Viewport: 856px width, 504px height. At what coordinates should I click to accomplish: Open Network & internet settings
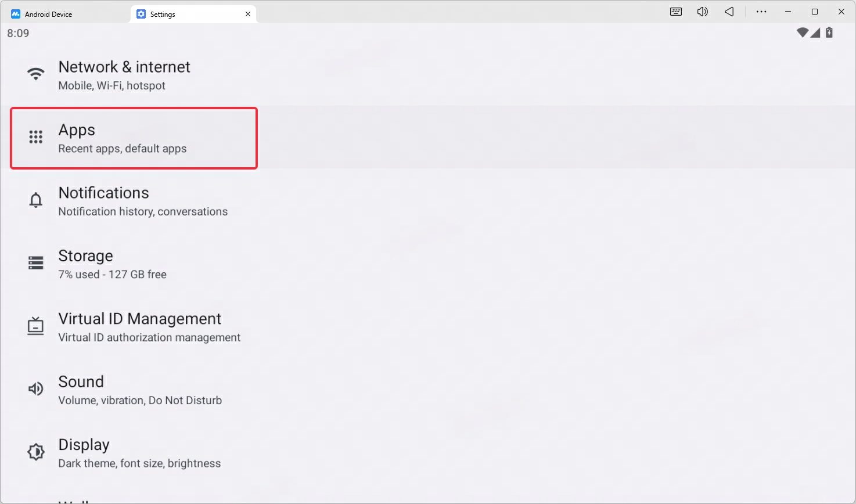(124, 75)
